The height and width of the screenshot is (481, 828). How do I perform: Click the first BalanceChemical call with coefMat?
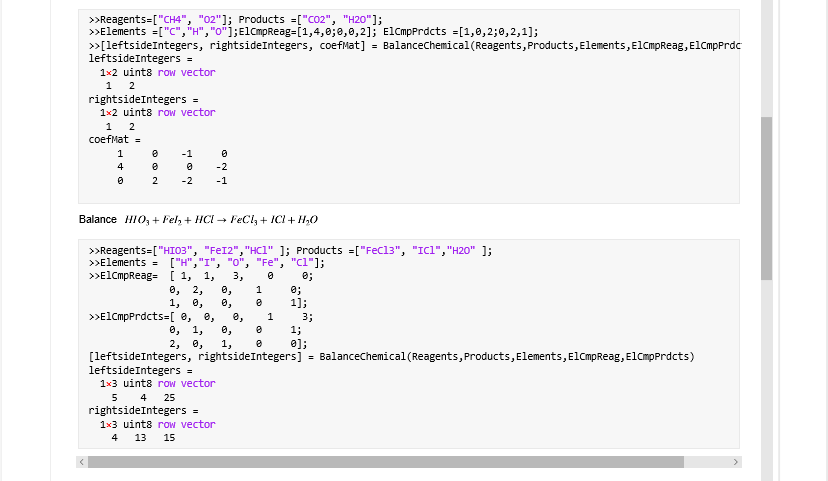[x=415, y=45]
